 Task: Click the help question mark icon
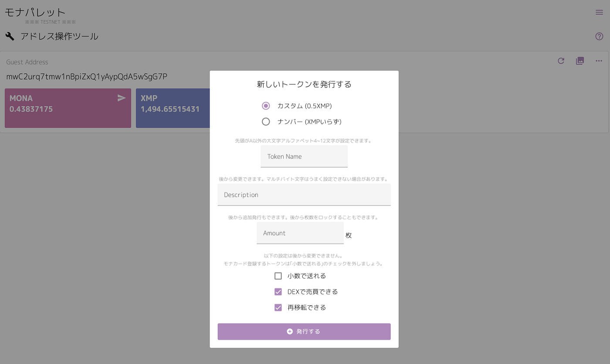click(599, 36)
